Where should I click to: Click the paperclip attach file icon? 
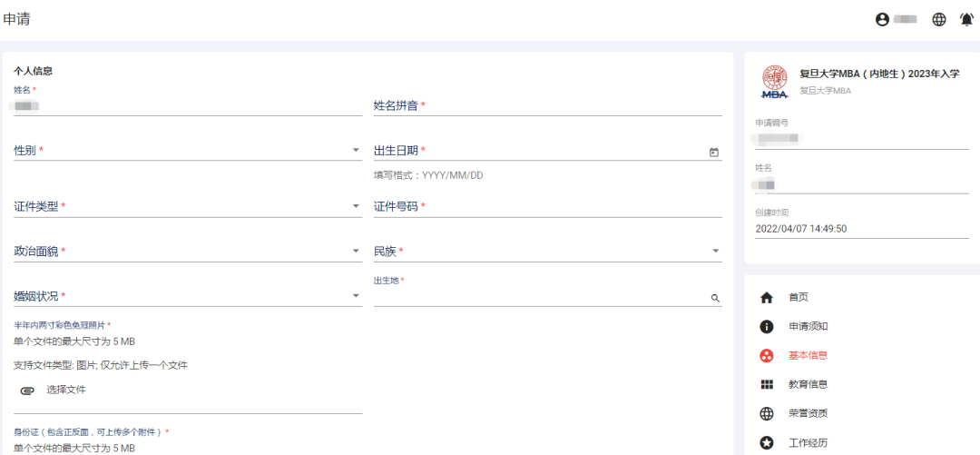(x=27, y=391)
